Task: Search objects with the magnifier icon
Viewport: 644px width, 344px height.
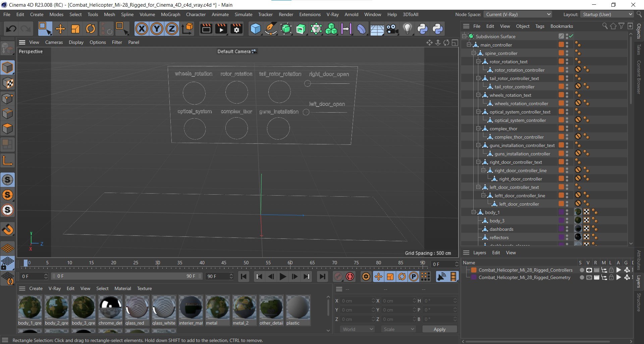Action: coord(605,26)
